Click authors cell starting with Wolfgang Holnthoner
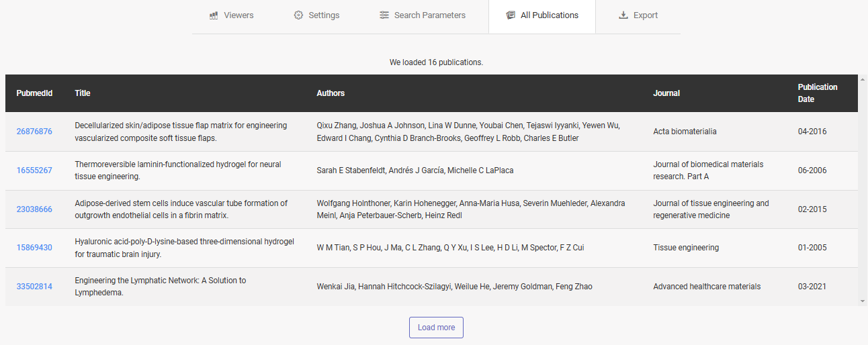Viewport: 868px width, 345px height. 471,209
